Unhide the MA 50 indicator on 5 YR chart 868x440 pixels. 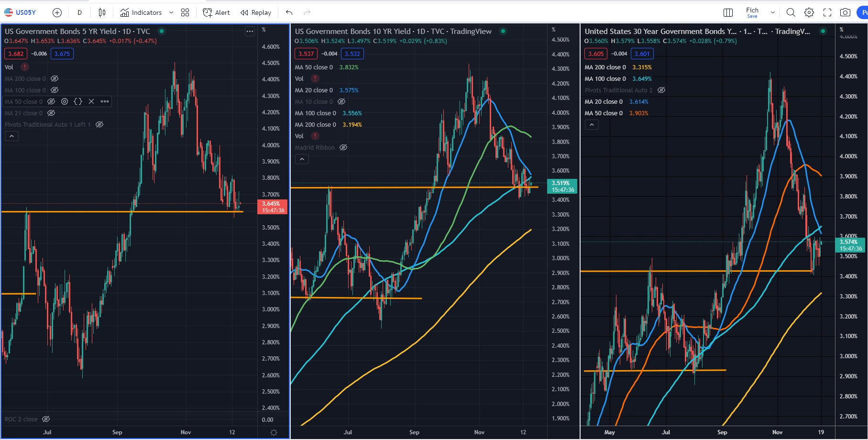tap(51, 101)
